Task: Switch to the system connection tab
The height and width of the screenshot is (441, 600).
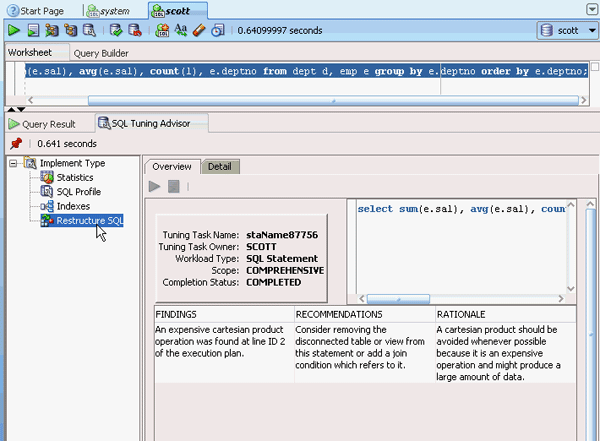Action: tap(113, 9)
